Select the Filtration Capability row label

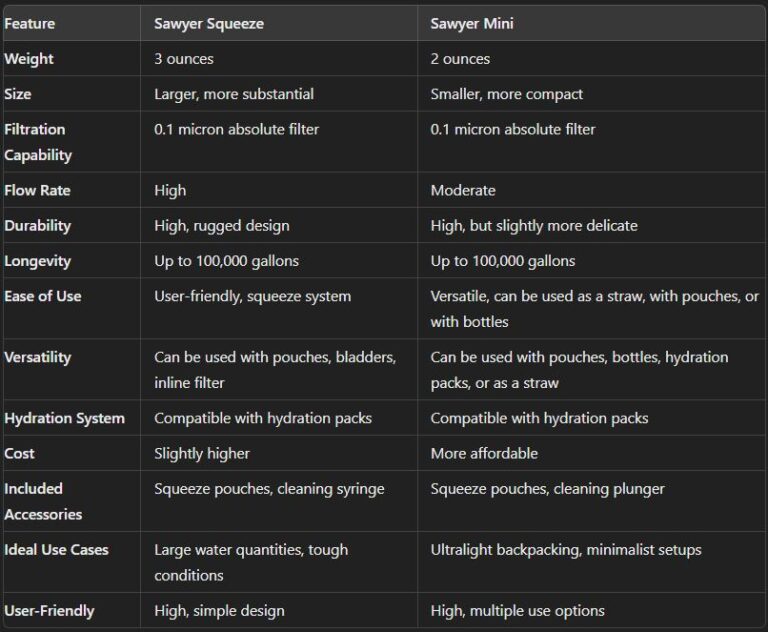[38, 142]
